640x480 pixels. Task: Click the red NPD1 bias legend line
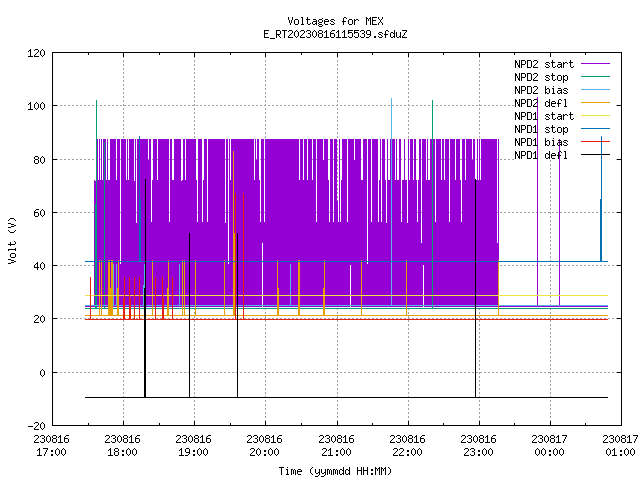point(595,142)
